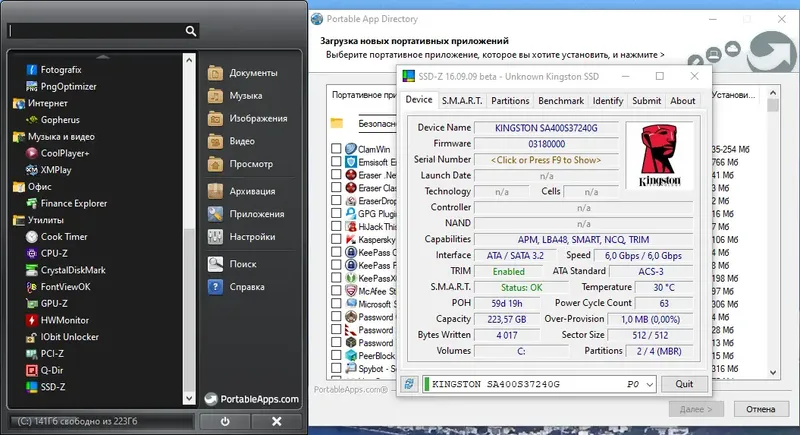The height and width of the screenshot is (435, 800).
Task: Launch Finance Explorer app
Action: point(67,203)
